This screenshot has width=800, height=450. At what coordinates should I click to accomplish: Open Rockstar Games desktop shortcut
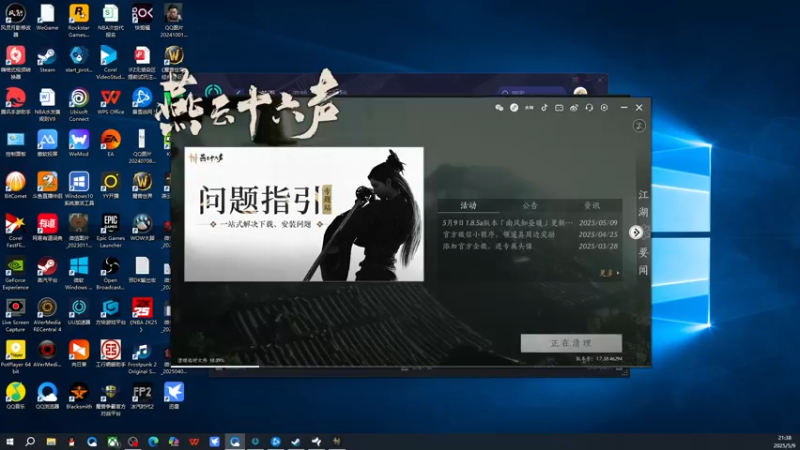click(79, 20)
